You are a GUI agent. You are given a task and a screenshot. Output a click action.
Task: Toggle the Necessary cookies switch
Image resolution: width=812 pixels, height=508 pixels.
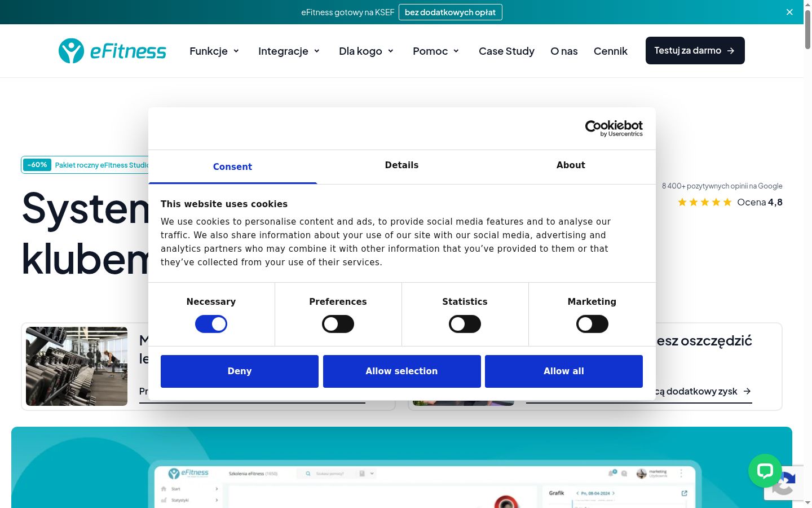tap(211, 324)
